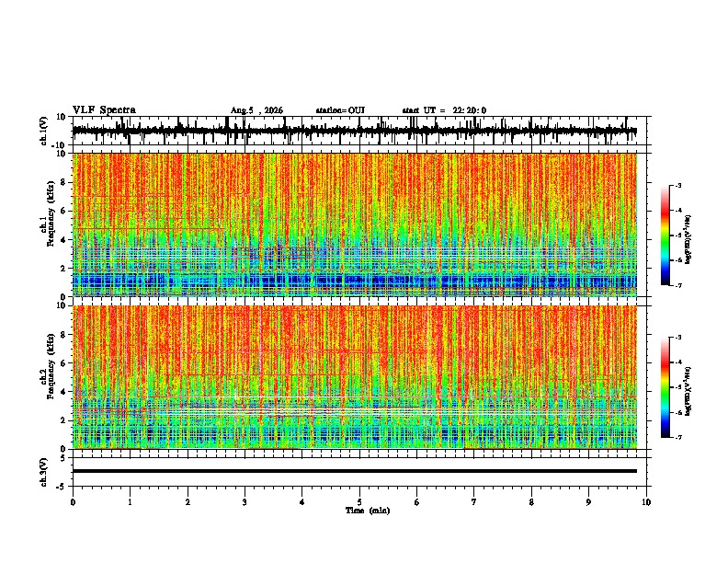Viewport: 728px width, 563px height.
Task: Click the "Time (min)" axis label
Action: [368, 511]
